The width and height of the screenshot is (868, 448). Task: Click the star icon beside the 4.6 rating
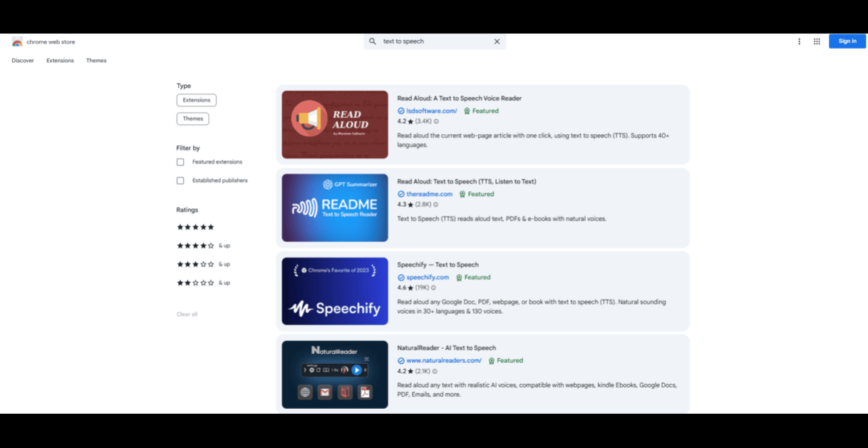(x=410, y=288)
